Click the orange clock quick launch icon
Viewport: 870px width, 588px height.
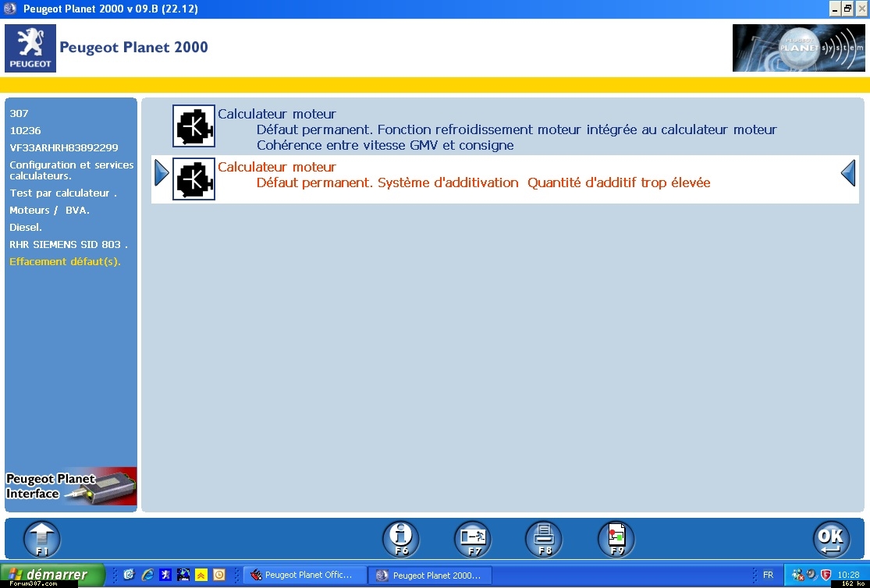[x=219, y=576]
